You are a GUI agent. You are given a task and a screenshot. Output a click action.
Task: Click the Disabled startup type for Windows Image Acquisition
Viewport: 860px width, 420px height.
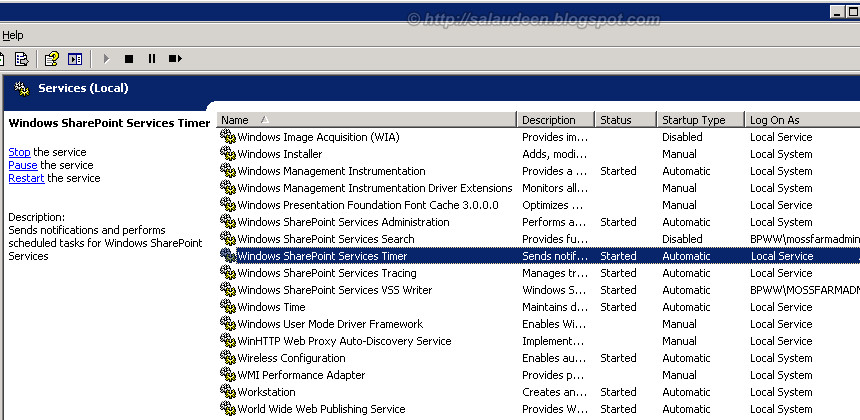pos(682,137)
